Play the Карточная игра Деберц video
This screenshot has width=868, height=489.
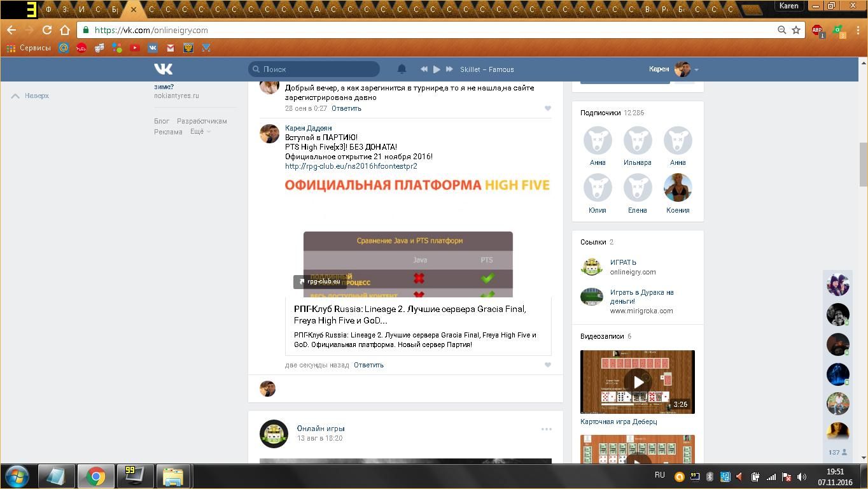tap(637, 382)
